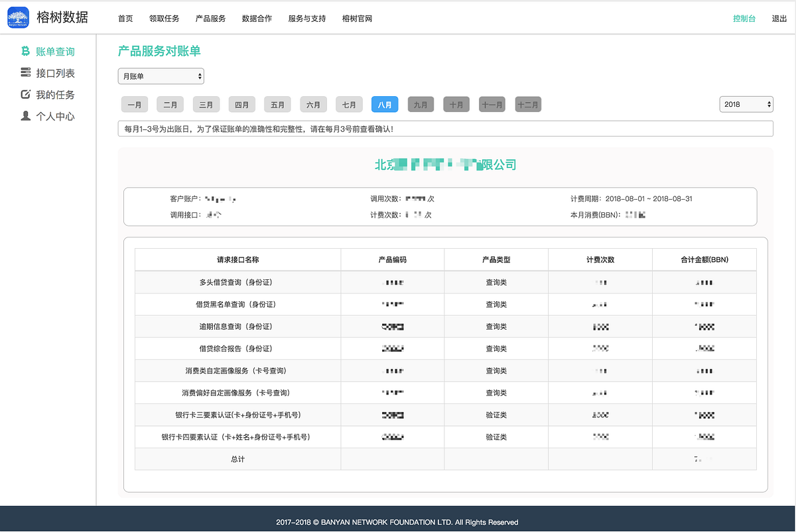Screen dimensions: 796x532
Task: Click the 计费周期 2018-08-01 ~ 2018-08-31 text
Action: point(631,198)
